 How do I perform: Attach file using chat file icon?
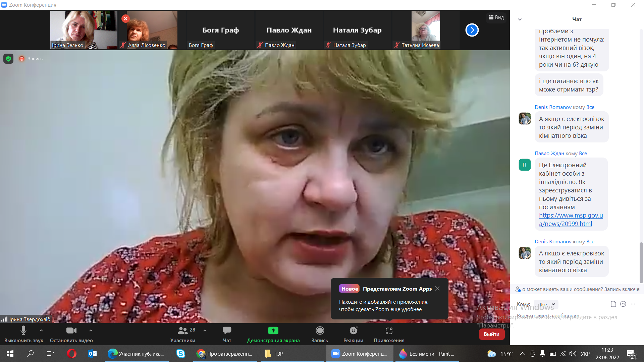613,304
